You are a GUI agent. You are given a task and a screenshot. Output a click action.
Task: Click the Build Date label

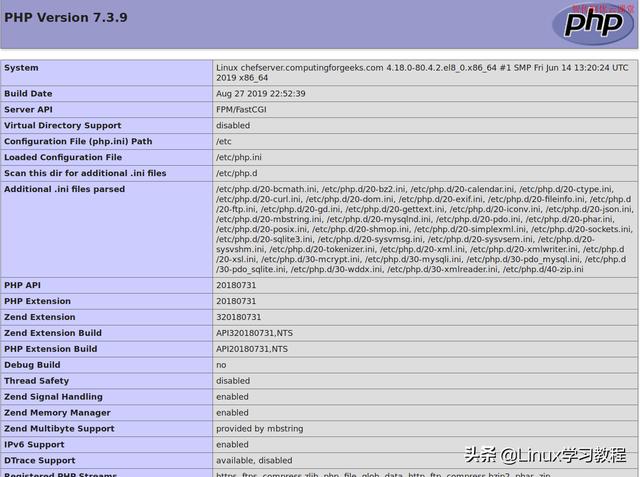(28, 93)
